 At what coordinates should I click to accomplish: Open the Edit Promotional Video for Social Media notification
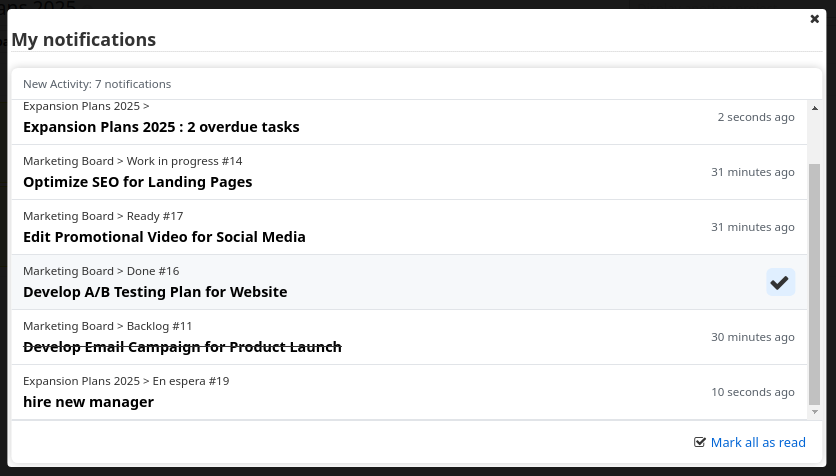[x=164, y=237]
